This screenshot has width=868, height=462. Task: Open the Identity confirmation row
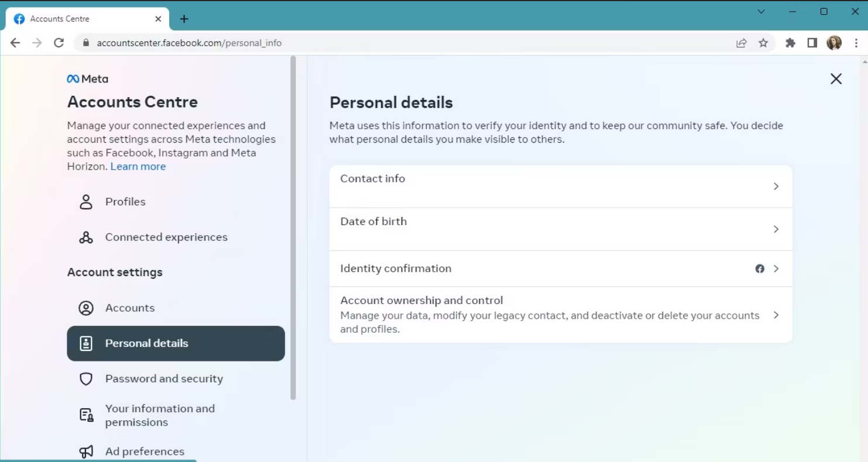tap(561, 268)
